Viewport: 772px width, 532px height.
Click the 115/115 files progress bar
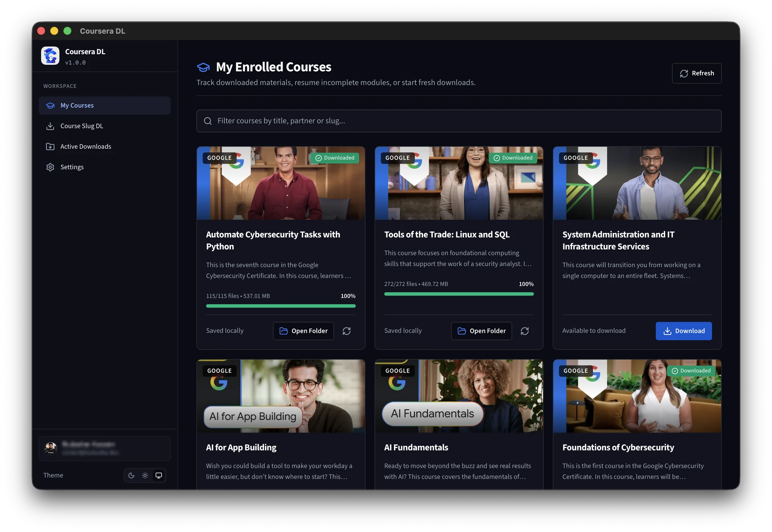coord(281,306)
